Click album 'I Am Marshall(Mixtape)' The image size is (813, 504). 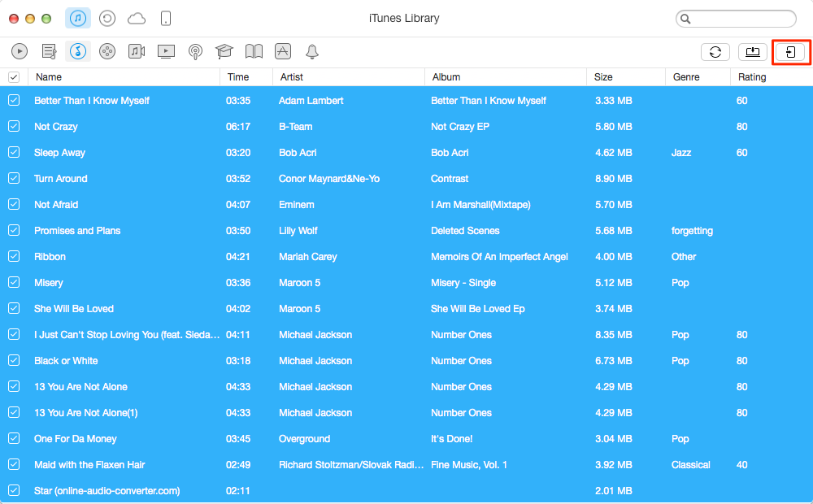[x=480, y=204]
